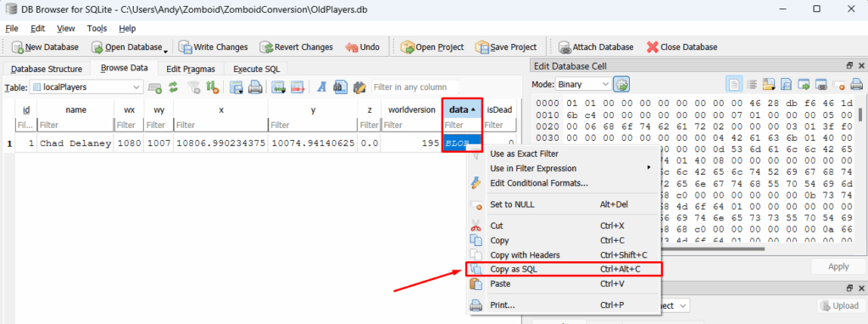Click Write Changes to save edits
The width and height of the screenshot is (868, 324).
[x=213, y=47]
